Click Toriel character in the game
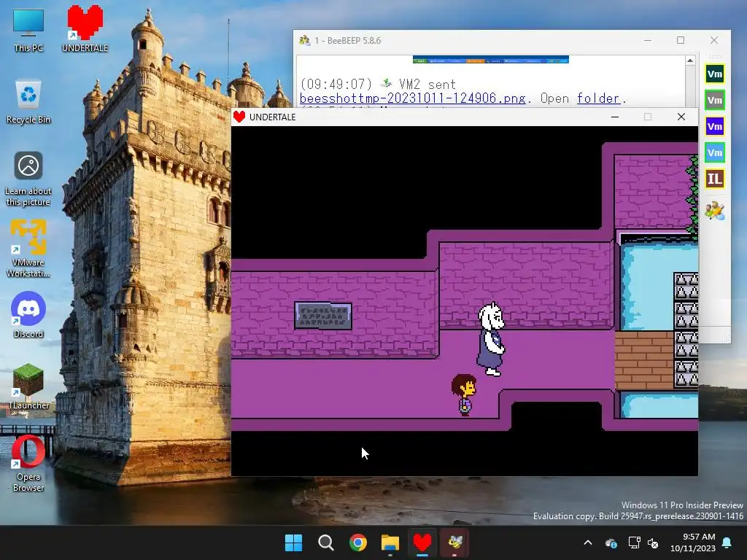The width and height of the screenshot is (747, 560). pyautogui.click(x=491, y=339)
